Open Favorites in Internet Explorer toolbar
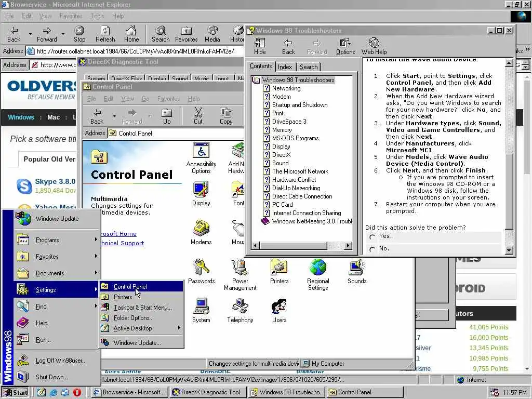Screen dimensions: 532x399 click(187, 34)
